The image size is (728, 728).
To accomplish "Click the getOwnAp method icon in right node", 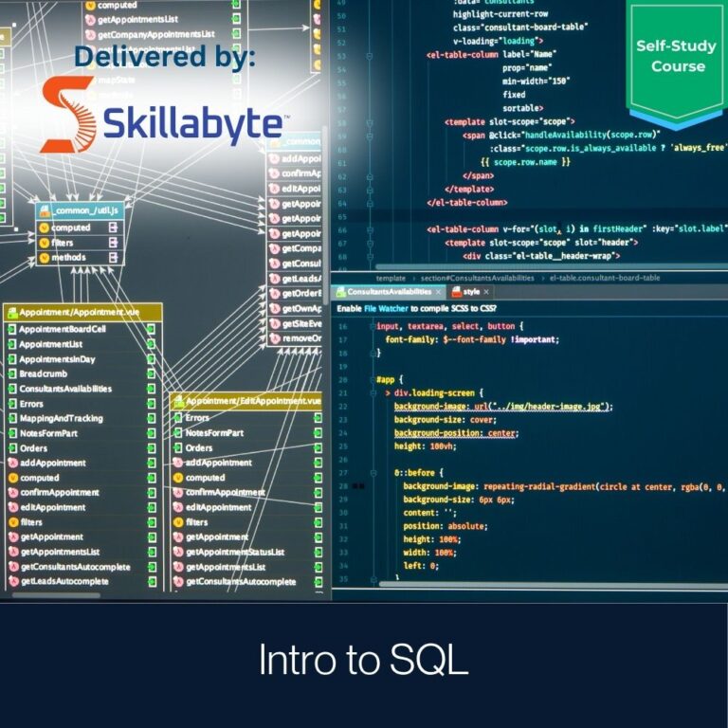I will 274,308.
